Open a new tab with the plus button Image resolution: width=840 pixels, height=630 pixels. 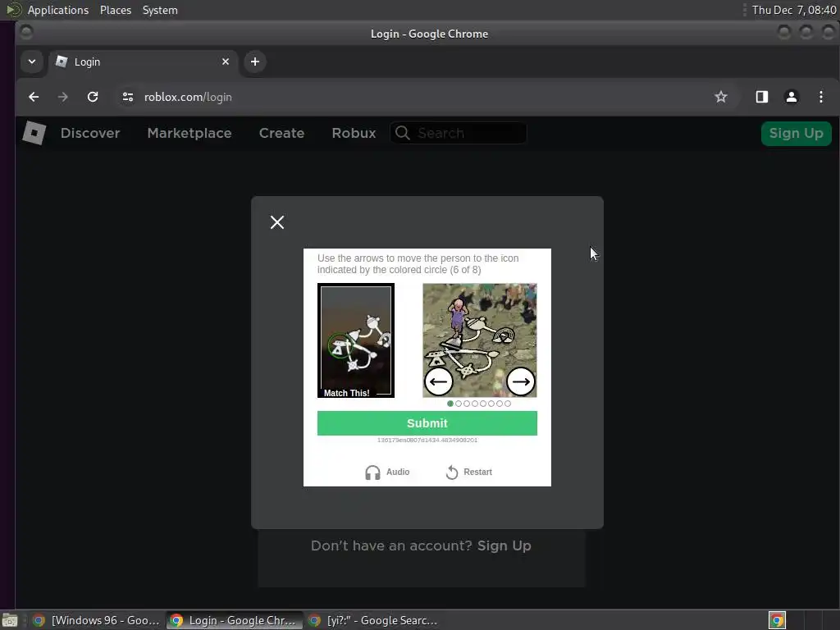click(255, 62)
